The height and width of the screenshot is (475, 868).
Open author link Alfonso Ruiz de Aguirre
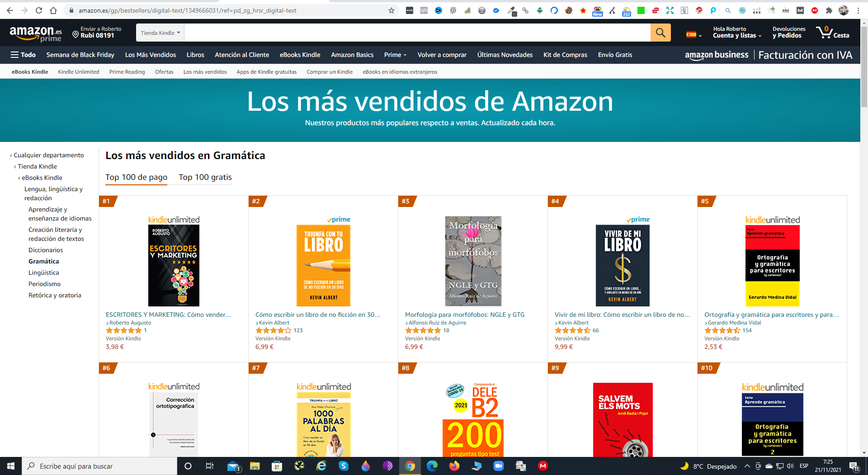(x=437, y=323)
